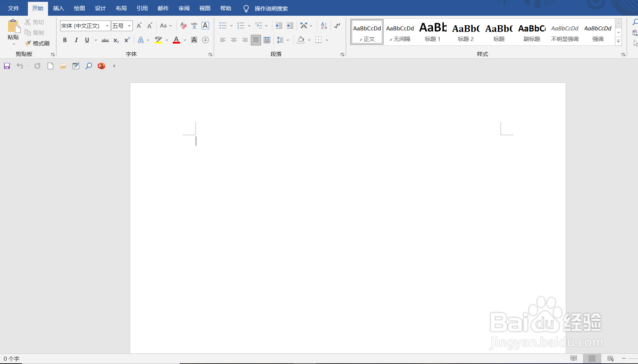The width and height of the screenshot is (638, 364).
Task: Align text to the right
Action: (x=245, y=40)
